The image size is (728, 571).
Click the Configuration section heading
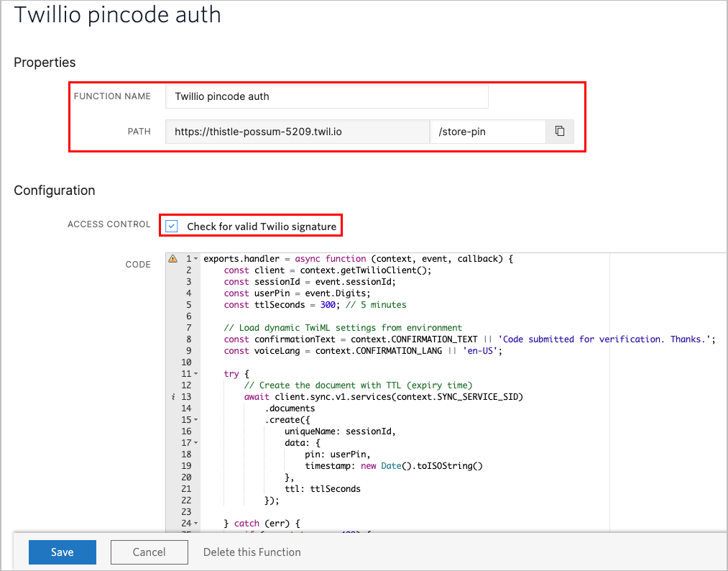[55, 190]
